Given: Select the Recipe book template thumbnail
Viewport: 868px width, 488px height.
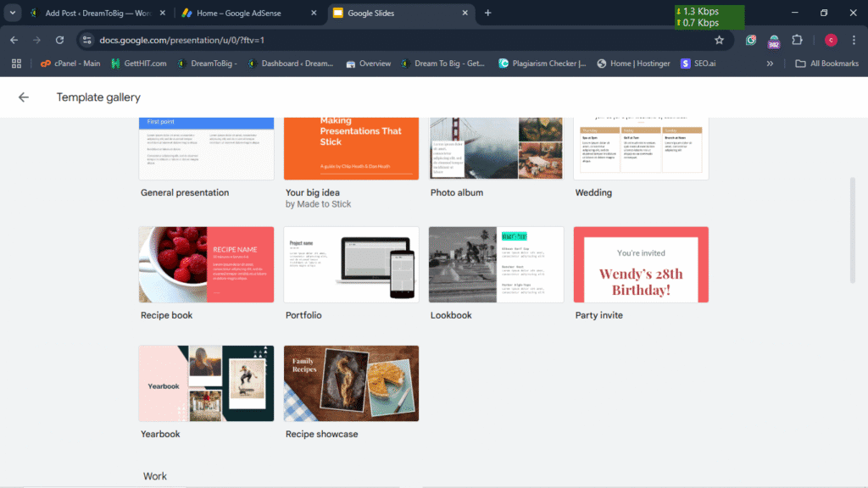Looking at the screenshot, I should (206, 264).
